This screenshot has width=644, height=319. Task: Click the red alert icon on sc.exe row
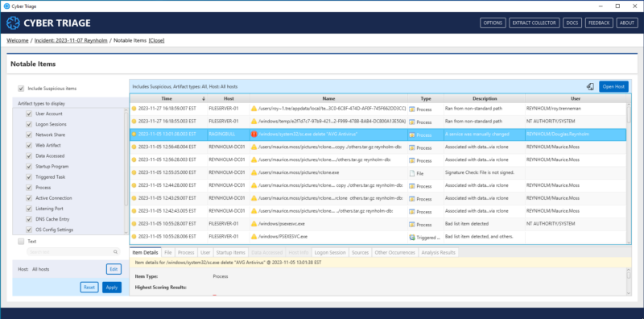(254, 135)
